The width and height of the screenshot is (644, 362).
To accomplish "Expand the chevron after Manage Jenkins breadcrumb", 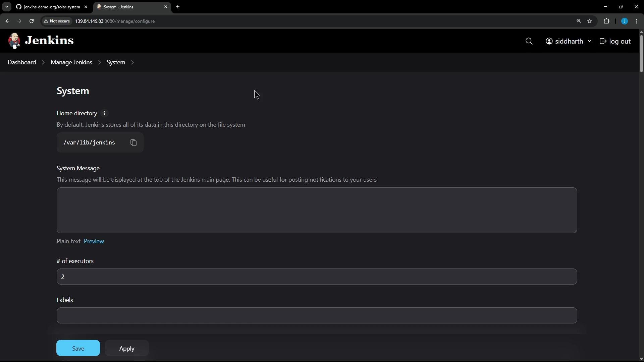I will click(100, 62).
